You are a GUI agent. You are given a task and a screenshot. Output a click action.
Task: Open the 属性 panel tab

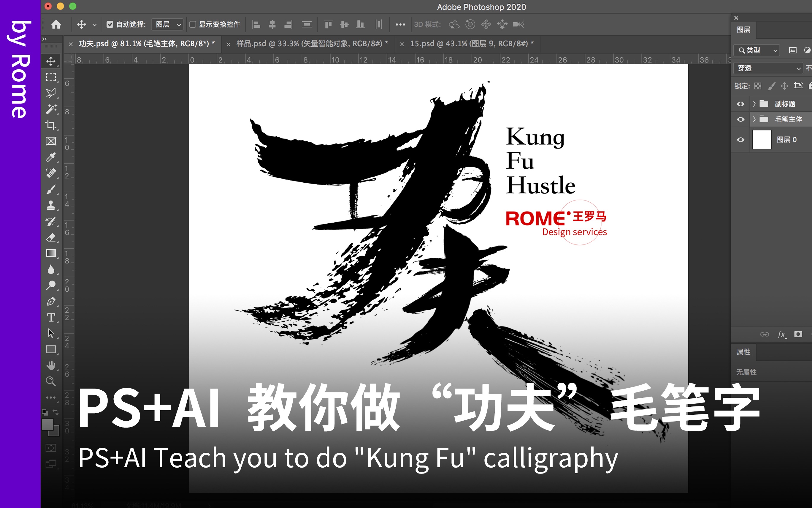coord(743,352)
